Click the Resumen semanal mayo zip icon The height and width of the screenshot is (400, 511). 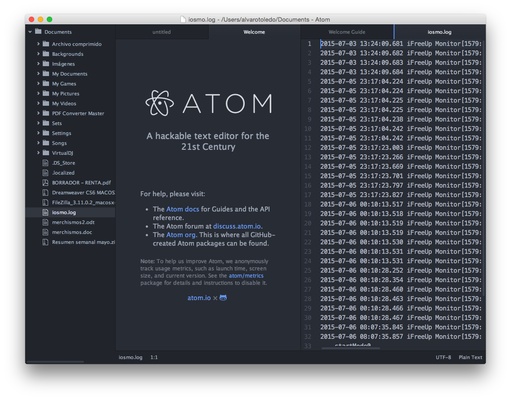(45, 242)
